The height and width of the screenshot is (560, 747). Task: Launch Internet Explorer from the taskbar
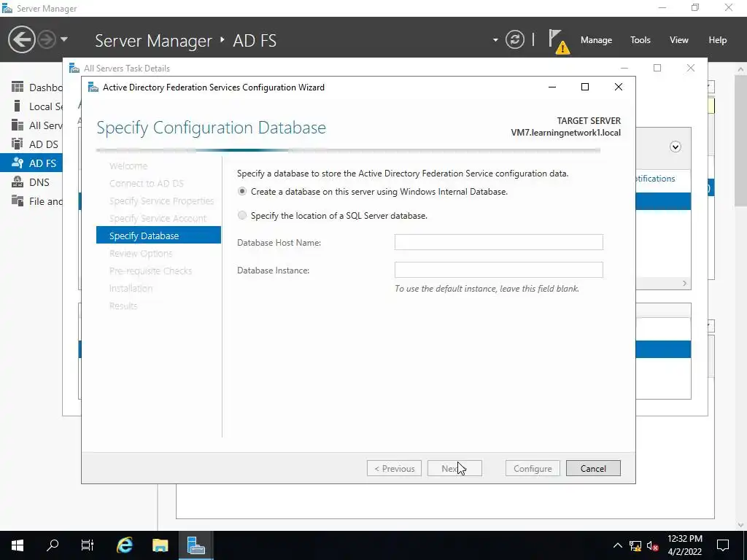click(x=124, y=545)
